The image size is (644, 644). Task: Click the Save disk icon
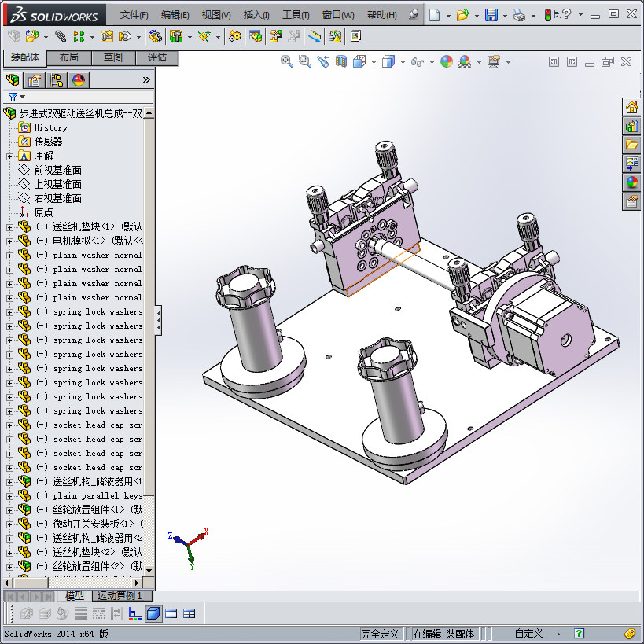[491, 15]
